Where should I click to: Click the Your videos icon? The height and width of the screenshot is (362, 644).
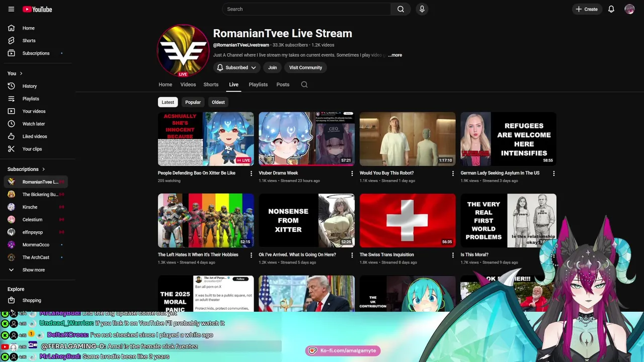(11, 111)
